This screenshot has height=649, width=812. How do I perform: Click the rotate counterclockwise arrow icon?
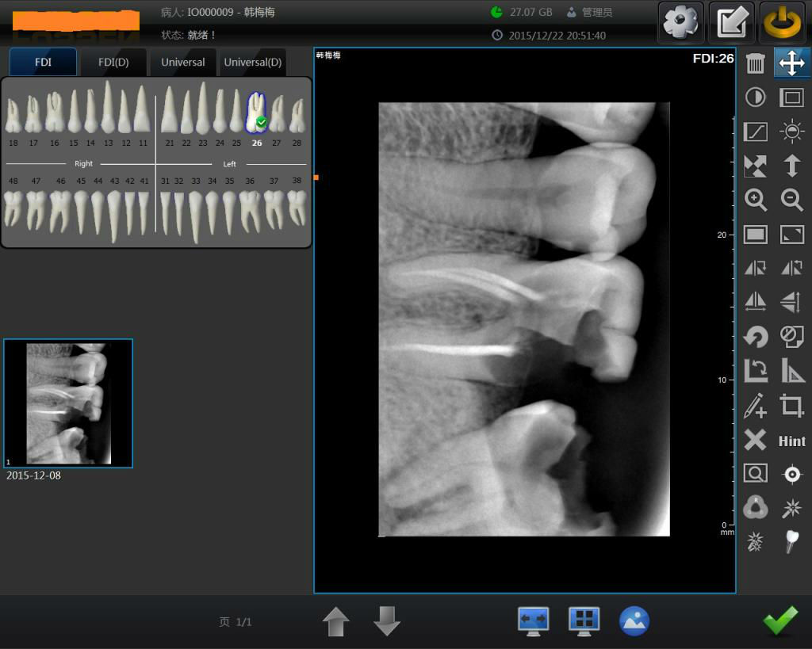click(756, 337)
